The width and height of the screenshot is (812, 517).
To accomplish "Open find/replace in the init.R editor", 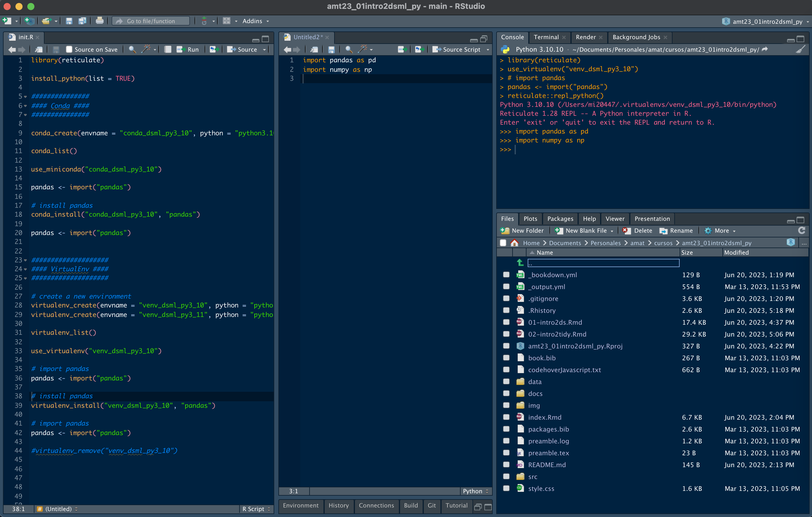I will [132, 50].
